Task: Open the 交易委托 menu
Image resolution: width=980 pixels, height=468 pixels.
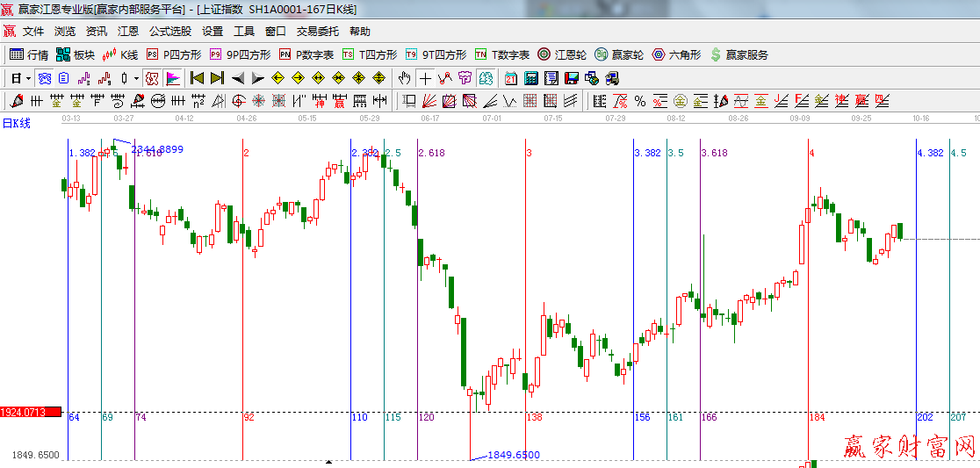Action: [x=317, y=31]
